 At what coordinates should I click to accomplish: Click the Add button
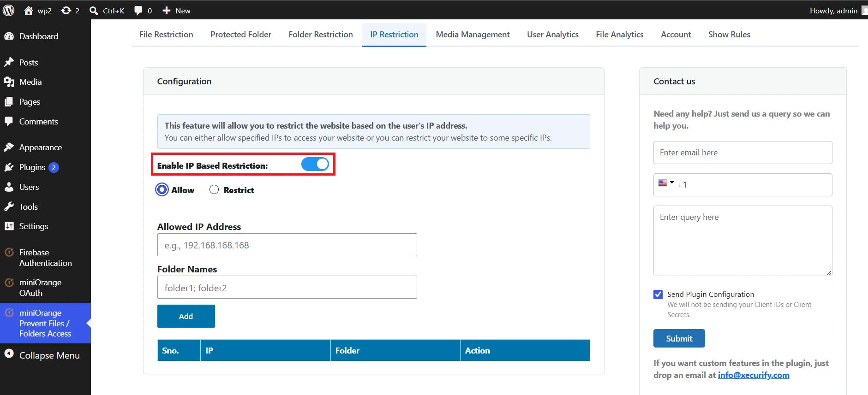pos(186,316)
